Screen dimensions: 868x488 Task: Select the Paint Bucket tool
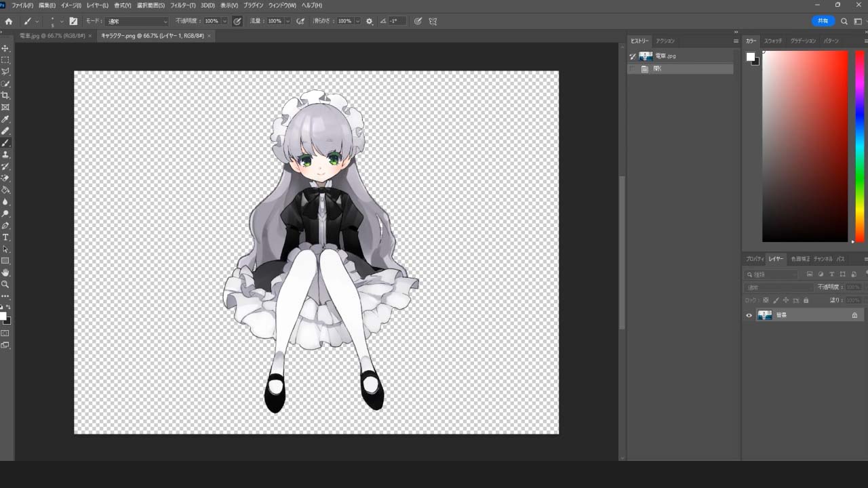5,190
